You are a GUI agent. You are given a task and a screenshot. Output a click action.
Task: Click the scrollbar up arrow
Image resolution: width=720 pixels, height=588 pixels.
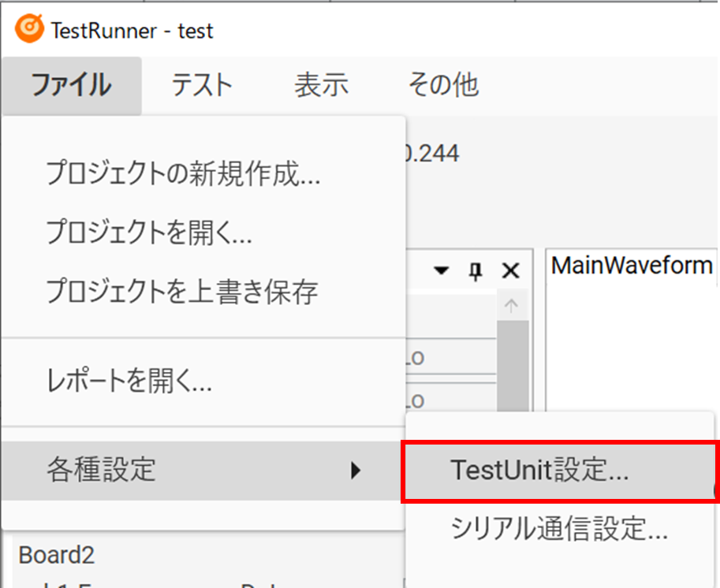tap(510, 307)
